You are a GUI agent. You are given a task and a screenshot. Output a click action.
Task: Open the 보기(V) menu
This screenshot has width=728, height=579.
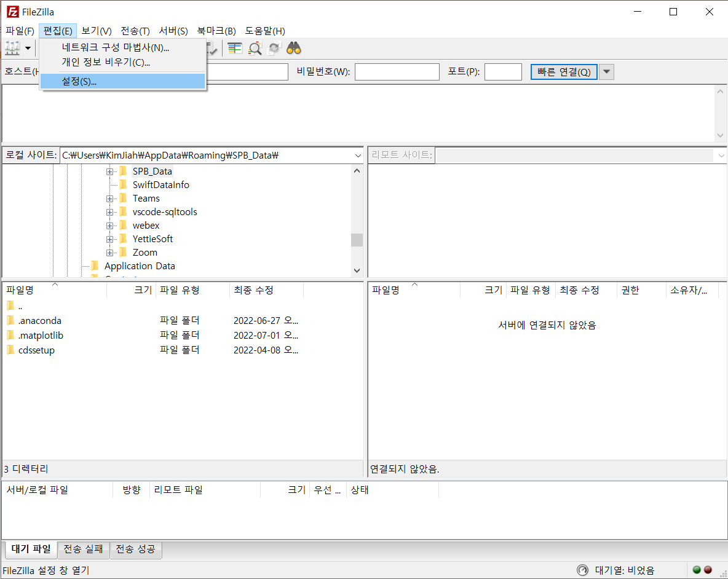tap(97, 31)
